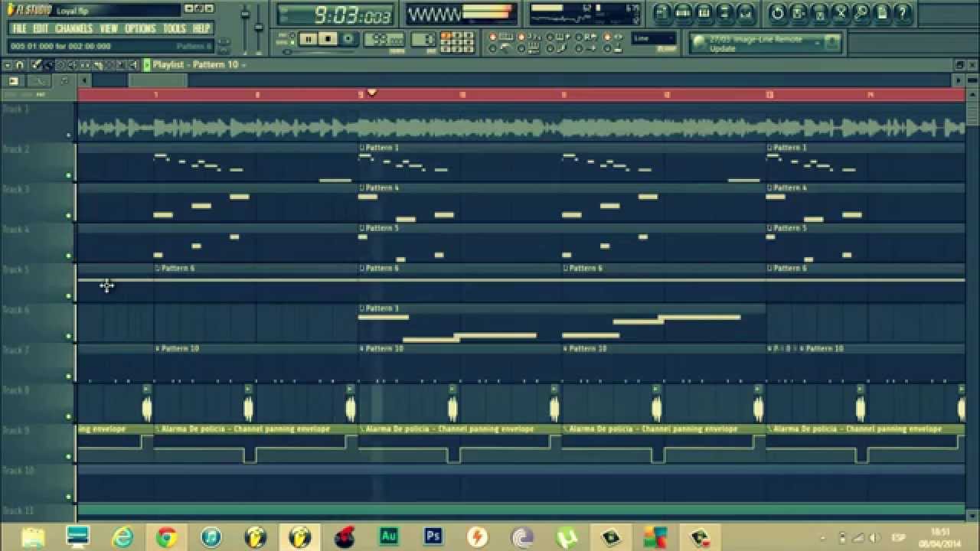Image resolution: width=980 pixels, height=551 pixels.
Task: Open Google Chrome from the taskbar
Action: pyautogui.click(x=166, y=537)
